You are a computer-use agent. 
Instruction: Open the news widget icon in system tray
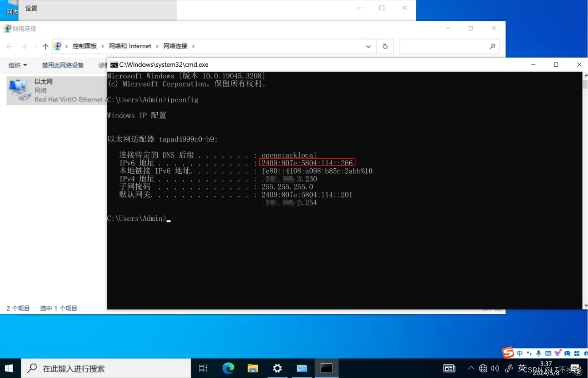(449, 368)
